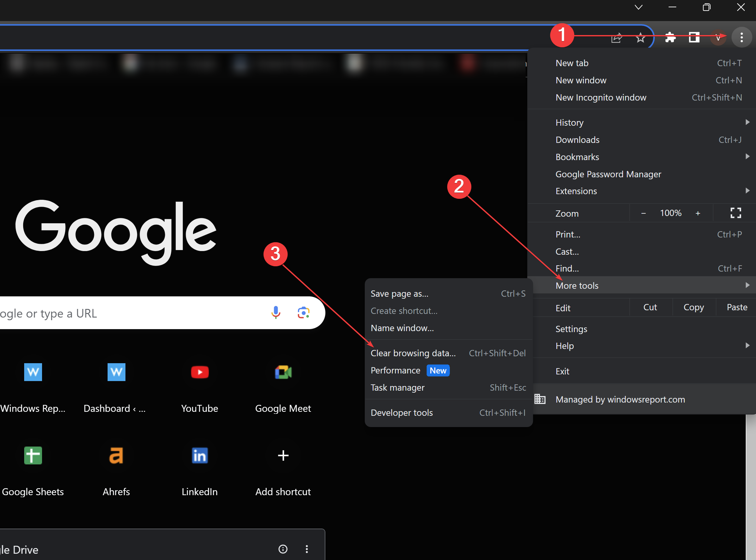
Task: Click the Chrome three-dot menu icon
Action: point(741,37)
